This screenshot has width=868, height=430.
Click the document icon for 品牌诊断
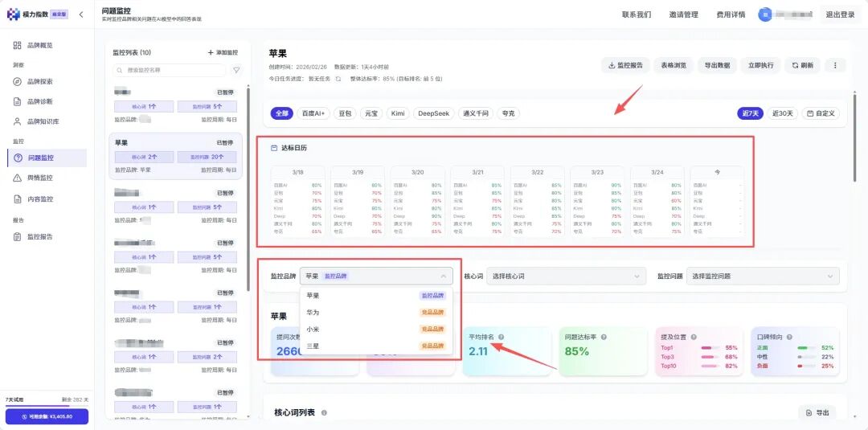(x=17, y=102)
